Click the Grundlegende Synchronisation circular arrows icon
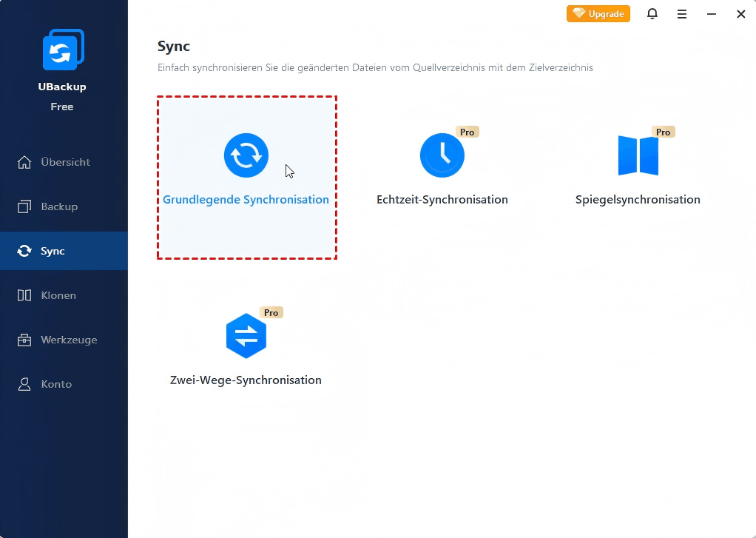Viewport: 756px width, 538px height. coord(246,155)
